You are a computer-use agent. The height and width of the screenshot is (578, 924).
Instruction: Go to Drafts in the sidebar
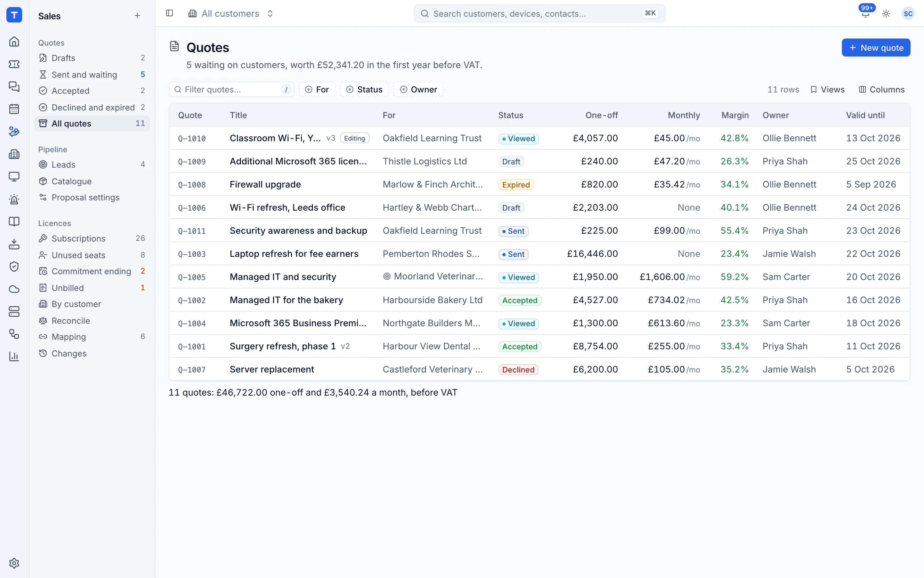click(92, 58)
